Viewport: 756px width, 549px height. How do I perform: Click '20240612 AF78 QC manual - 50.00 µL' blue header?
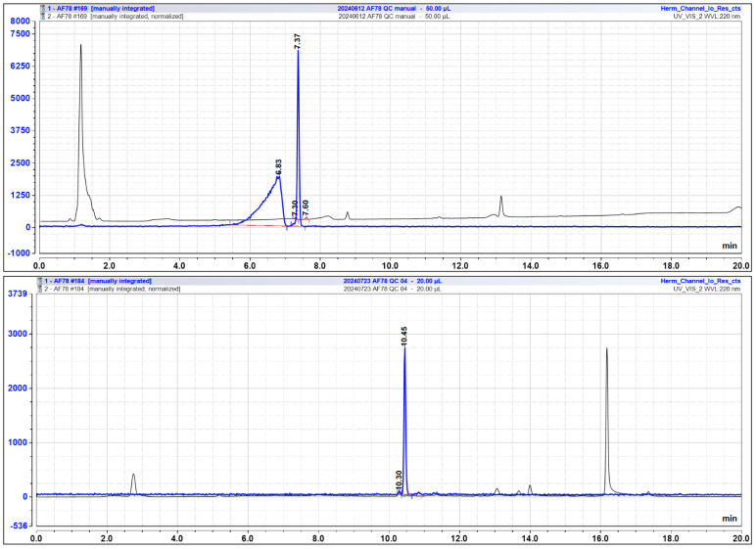(x=394, y=9)
